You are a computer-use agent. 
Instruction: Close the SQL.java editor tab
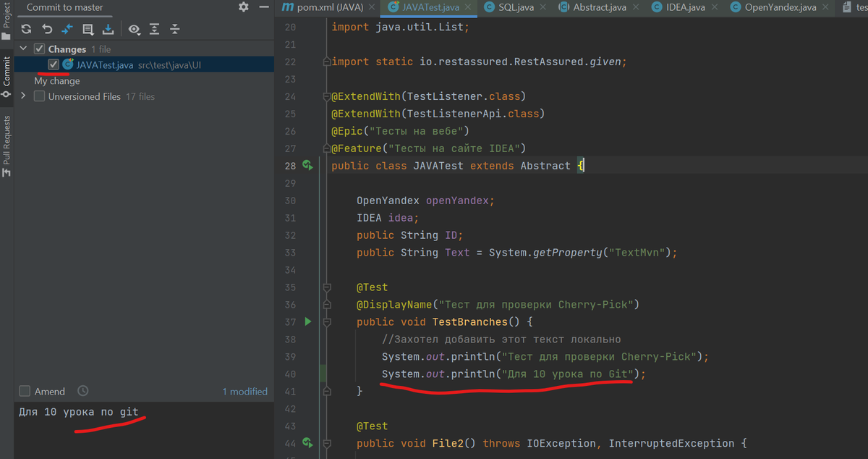click(x=543, y=7)
